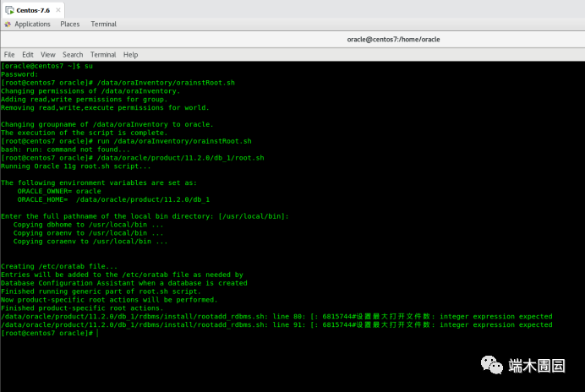Open the File menu

pos(9,55)
